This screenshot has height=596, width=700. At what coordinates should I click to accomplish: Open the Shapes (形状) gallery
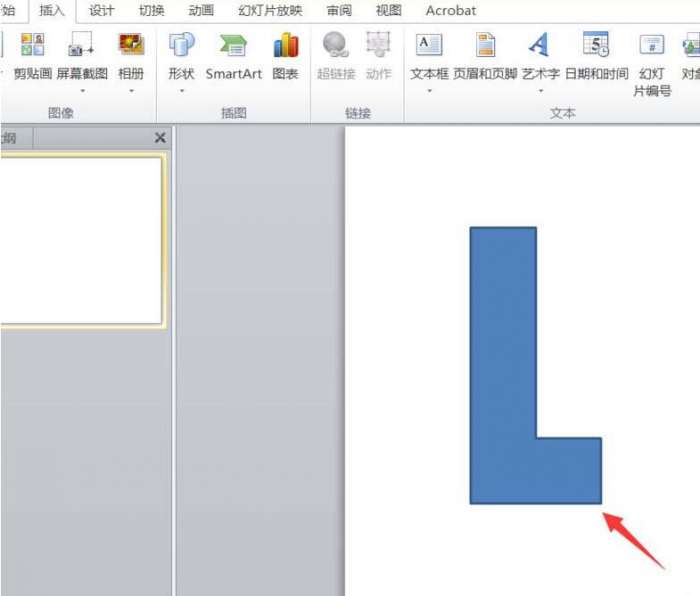click(182, 56)
